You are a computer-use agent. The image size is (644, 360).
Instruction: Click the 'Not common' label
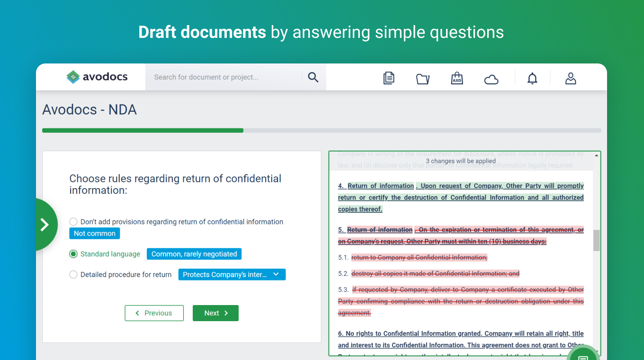click(x=94, y=233)
